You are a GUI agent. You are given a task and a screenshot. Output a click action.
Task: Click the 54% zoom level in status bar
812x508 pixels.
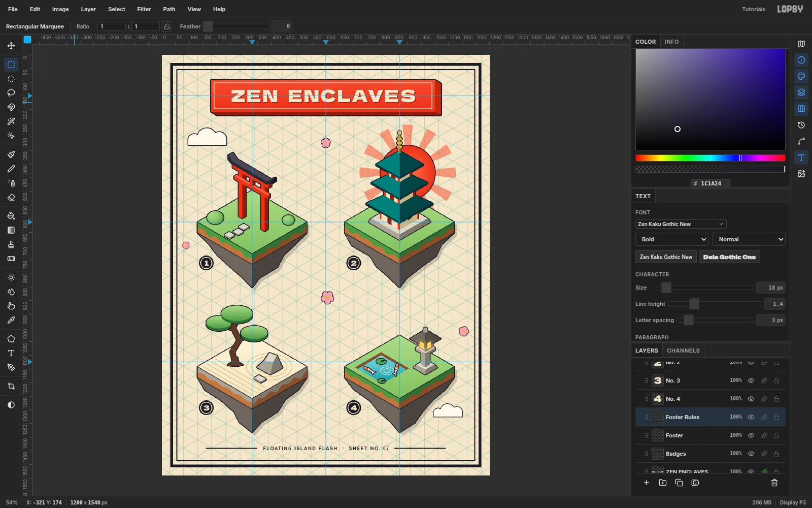click(12, 502)
